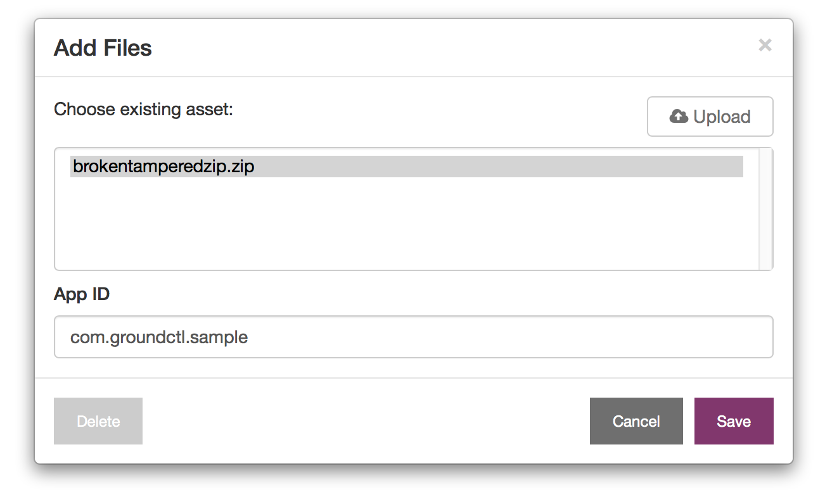Click the Delete button
This screenshot has width=825, height=504.
[x=98, y=421]
